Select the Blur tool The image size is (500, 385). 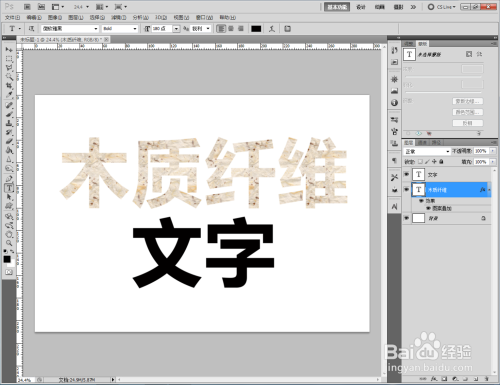(x=9, y=159)
